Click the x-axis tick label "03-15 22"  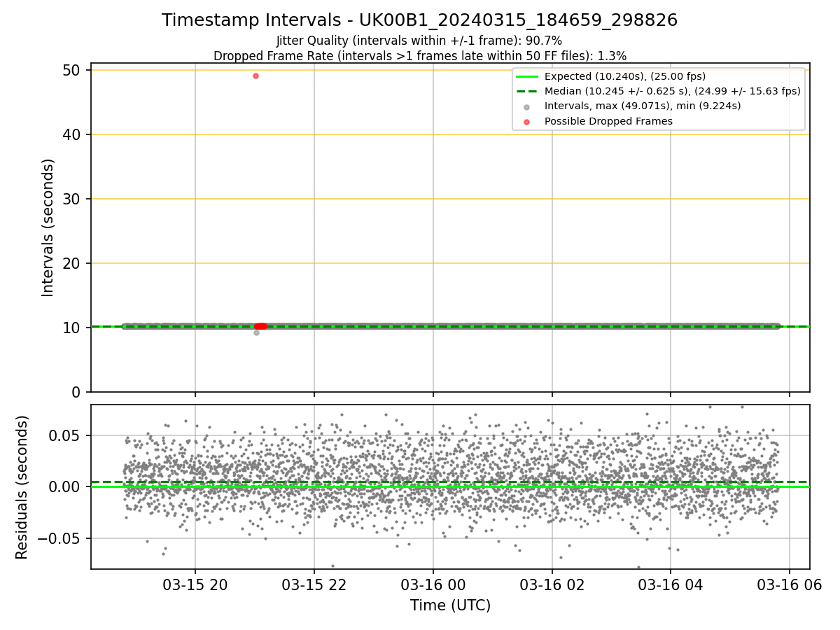[314, 584]
